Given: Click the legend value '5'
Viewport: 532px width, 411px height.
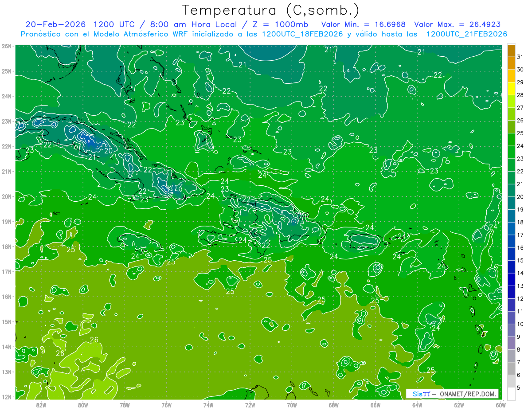Looking at the screenshot, I should tap(519, 388).
